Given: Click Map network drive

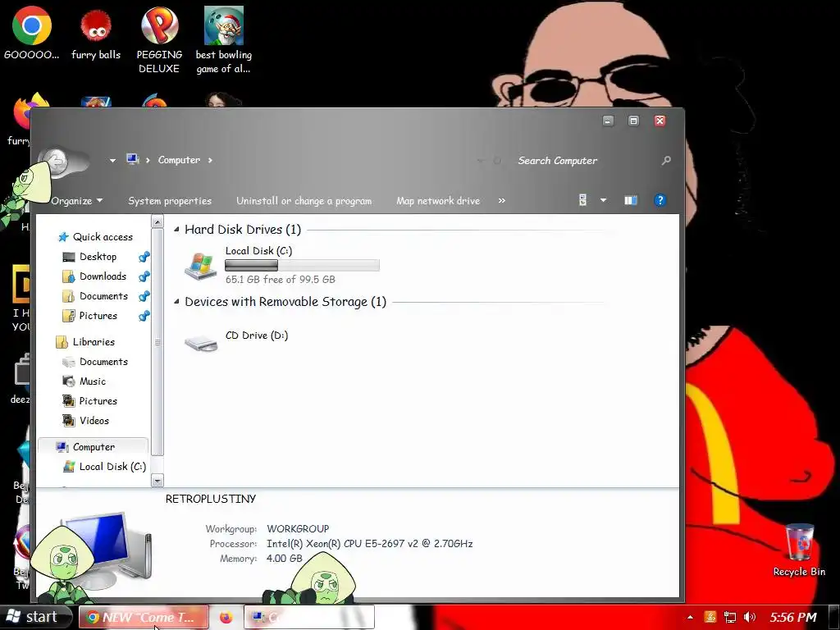Looking at the screenshot, I should pyautogui.click(x=438, y=201).
